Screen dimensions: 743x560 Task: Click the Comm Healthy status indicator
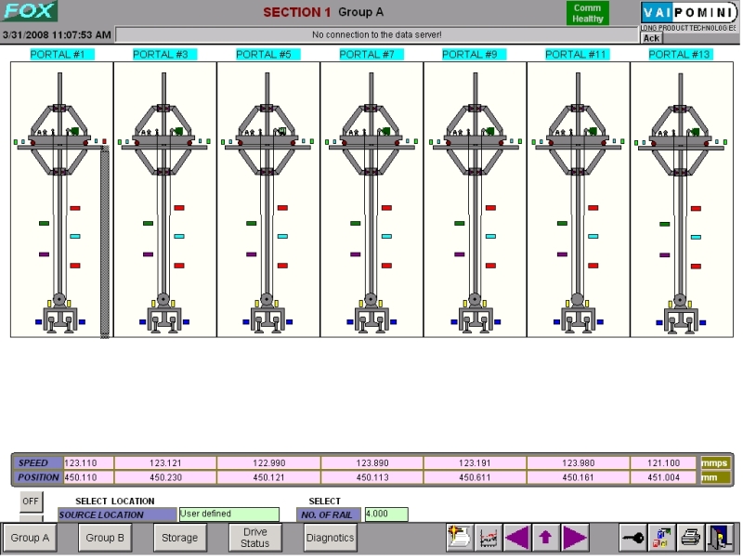[588, 13]
